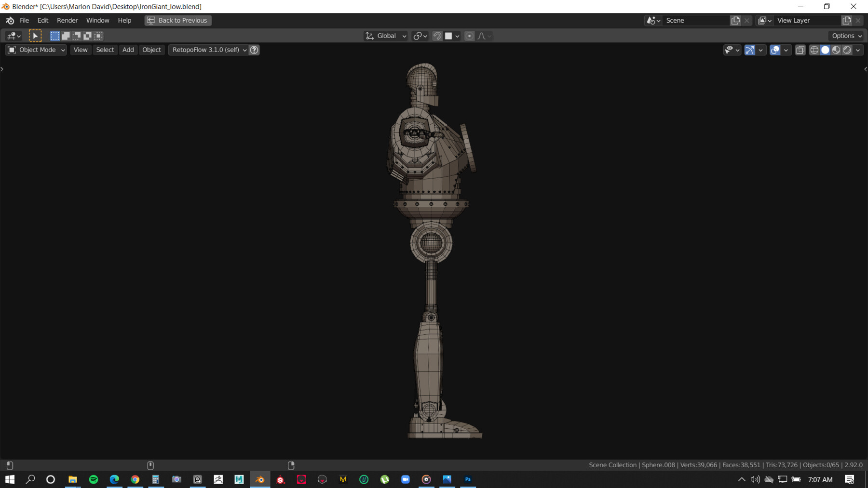Open the Render menu
This screenshot has width=868, height=488.
[67, 20]
